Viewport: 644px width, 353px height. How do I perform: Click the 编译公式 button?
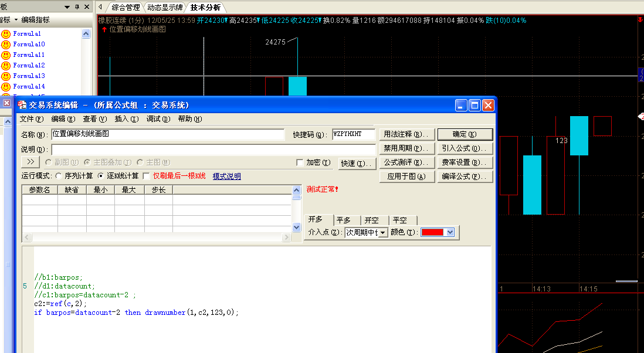pyautogui.click(x=465, y=176)
